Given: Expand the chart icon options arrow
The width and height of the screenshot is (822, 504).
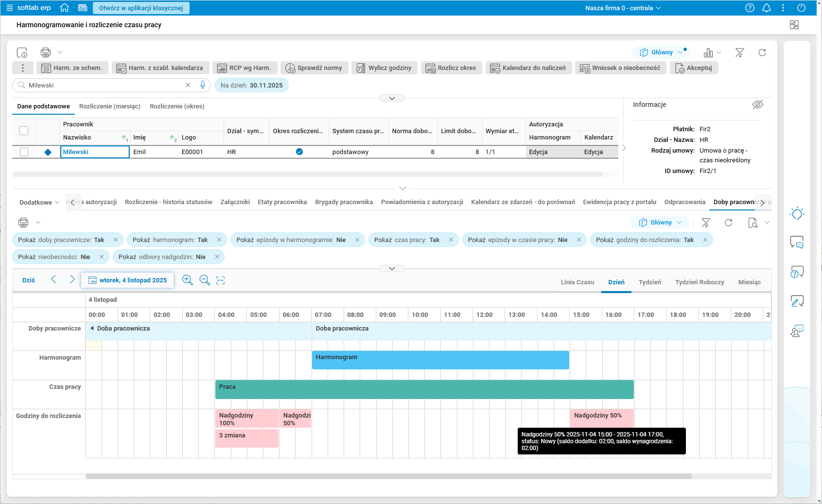Looking at the screenshot, I should pos(719,52).
